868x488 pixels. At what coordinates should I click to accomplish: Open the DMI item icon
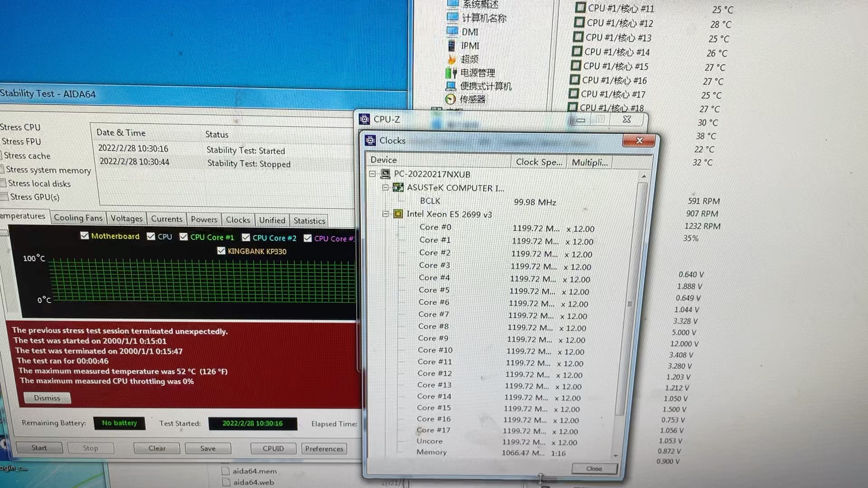click(453, 31)
